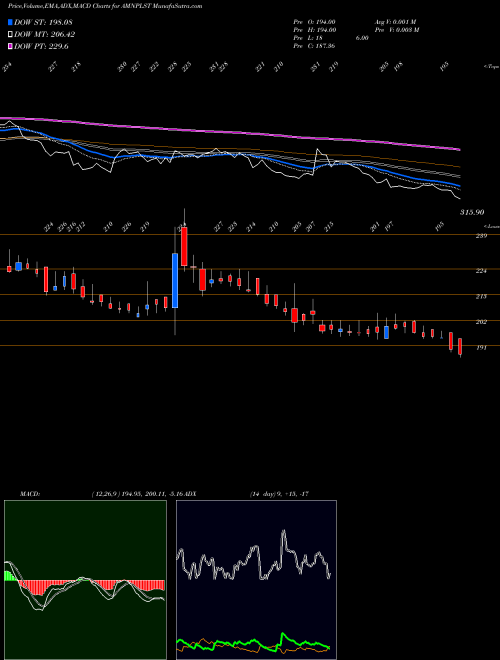
Task: Click the magenta DOW PT legend swatch
Action: pos(10,46)
